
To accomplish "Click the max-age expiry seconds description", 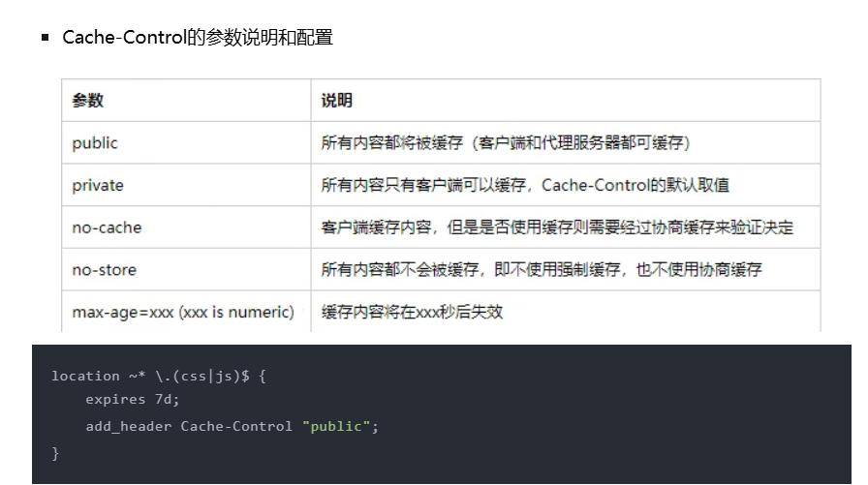I will (412, 312).
